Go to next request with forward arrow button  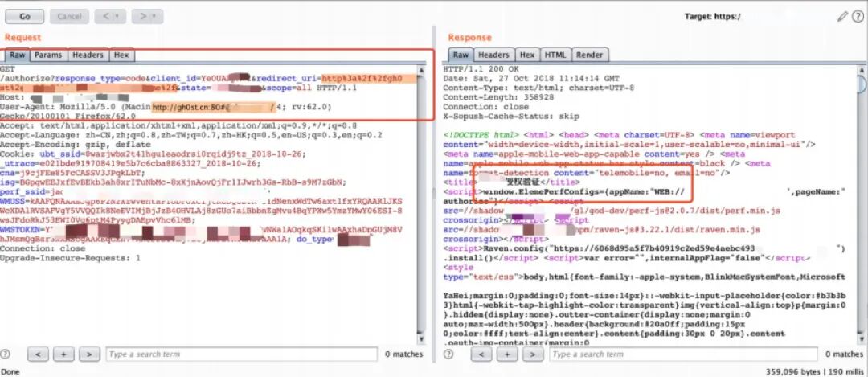coord(147,17)
